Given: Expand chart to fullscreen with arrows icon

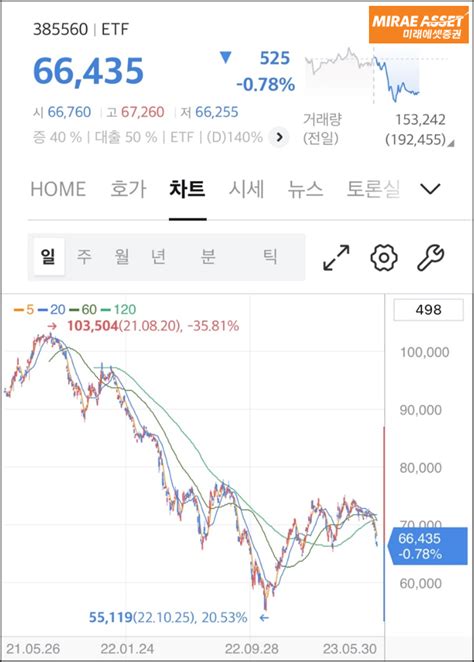Looking at the screenshot, I should click(336, 257).
